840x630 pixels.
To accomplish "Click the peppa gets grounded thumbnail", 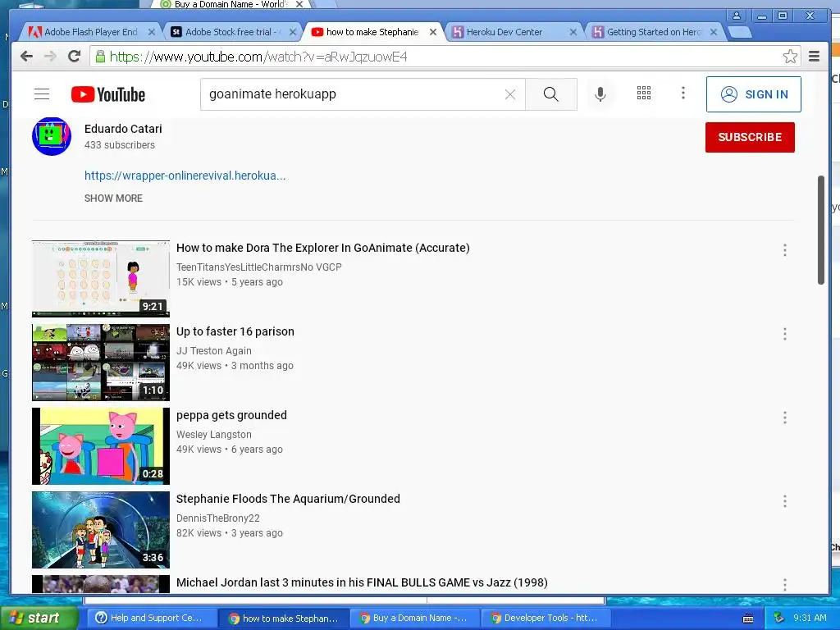I will point(101,445).
